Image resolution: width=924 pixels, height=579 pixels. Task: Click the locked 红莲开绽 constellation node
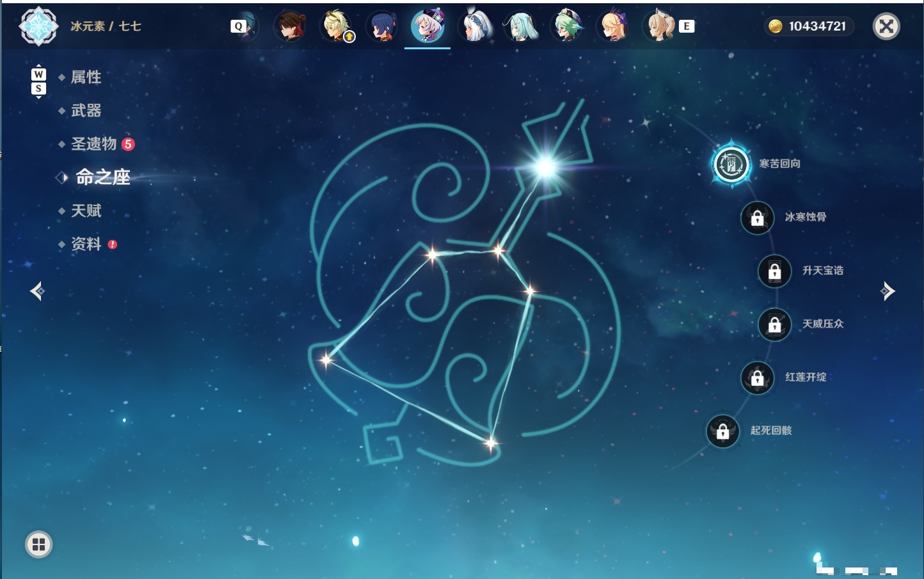point(757,378)
